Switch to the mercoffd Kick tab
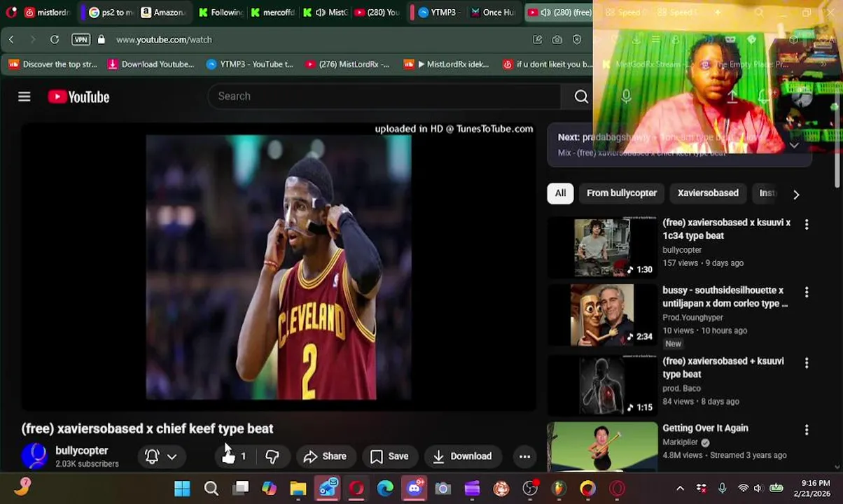Screen dimensions: 843x504 pos(272,12)
